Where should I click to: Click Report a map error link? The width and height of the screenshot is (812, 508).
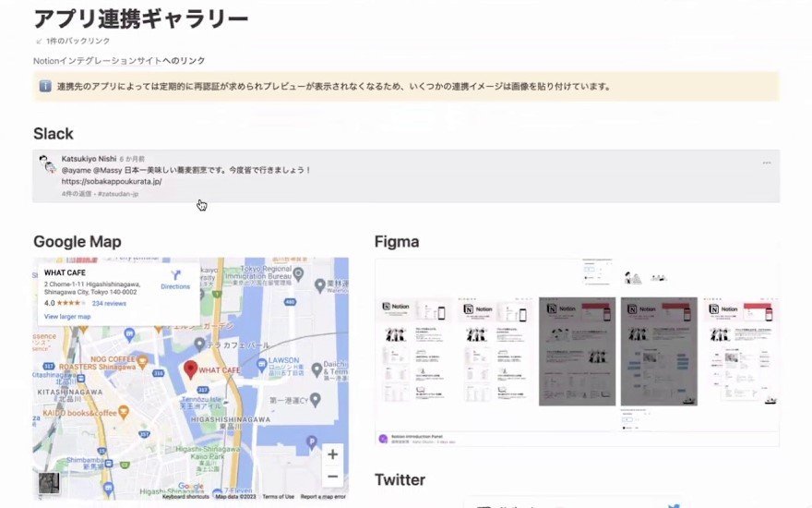click(x=323, y=497)
